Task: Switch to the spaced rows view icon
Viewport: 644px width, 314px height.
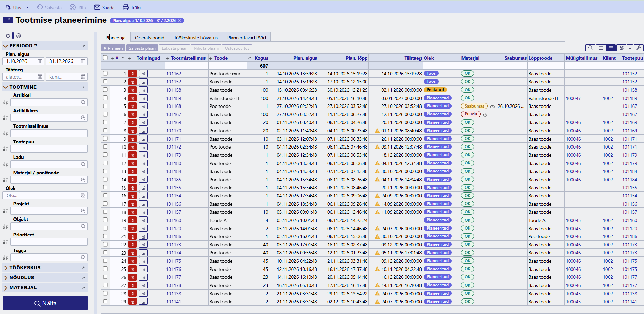Action: 601,48
